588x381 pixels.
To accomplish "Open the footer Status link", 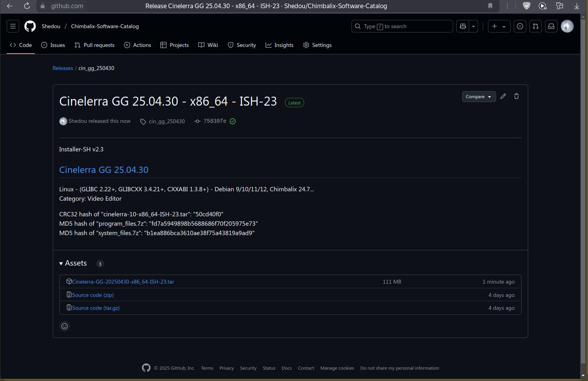I will (x=269, y=368).
